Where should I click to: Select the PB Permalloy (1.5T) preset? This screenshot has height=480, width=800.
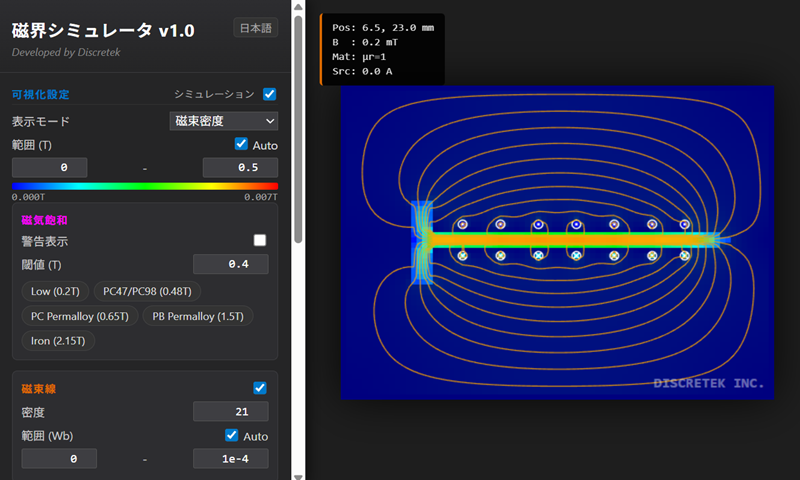[x=198, y=316]
